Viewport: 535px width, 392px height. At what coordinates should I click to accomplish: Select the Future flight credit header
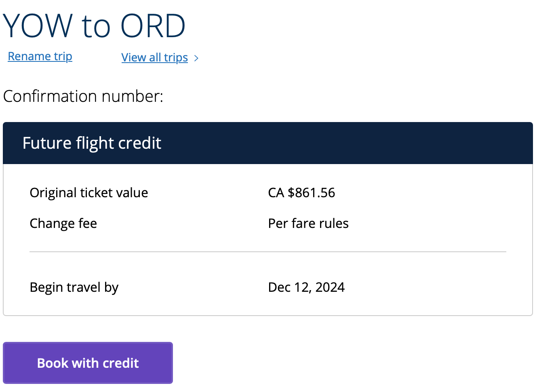pos(92,143)
